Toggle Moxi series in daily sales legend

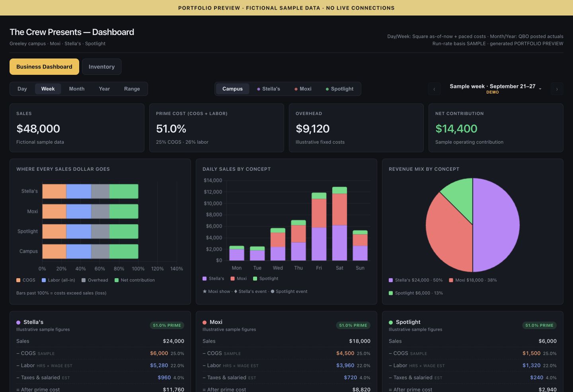point(239,279)
